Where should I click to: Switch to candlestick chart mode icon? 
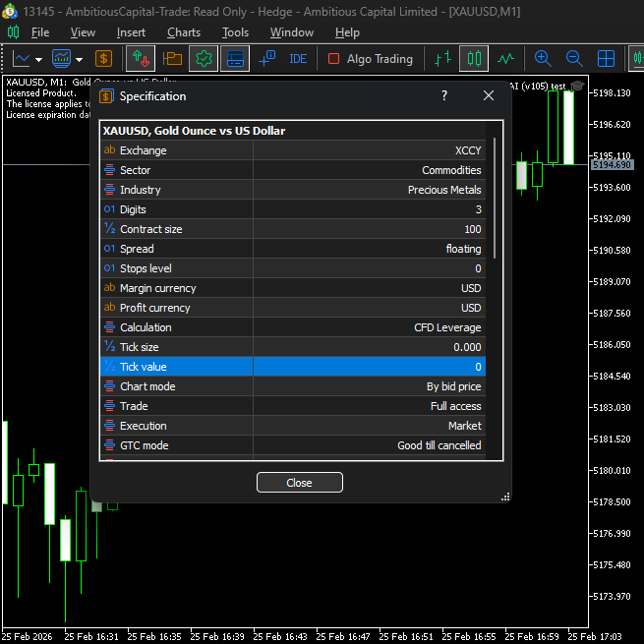[x=474, y=59]
